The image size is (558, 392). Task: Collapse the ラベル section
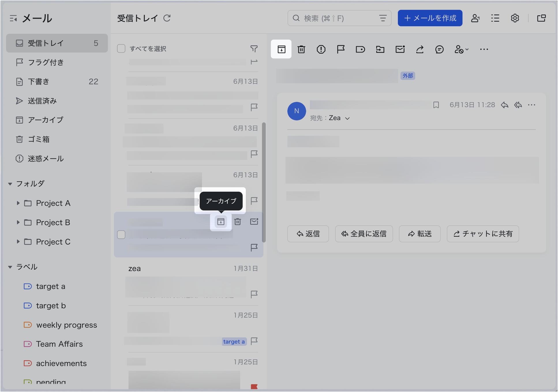[x=10, y=267]
